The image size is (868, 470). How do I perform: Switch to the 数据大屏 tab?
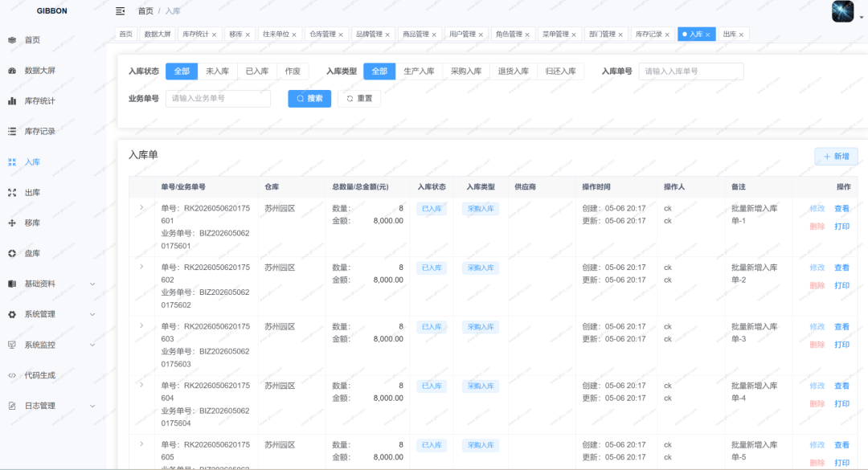158,35
